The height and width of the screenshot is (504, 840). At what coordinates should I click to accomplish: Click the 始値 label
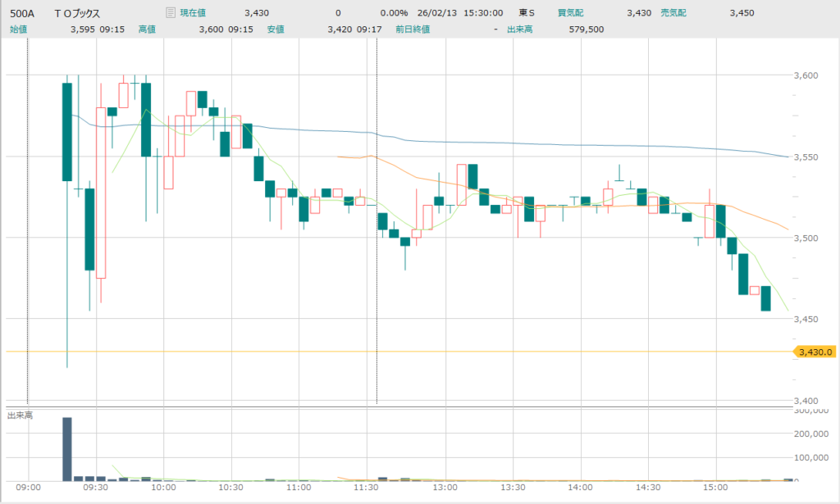[18, 29]
